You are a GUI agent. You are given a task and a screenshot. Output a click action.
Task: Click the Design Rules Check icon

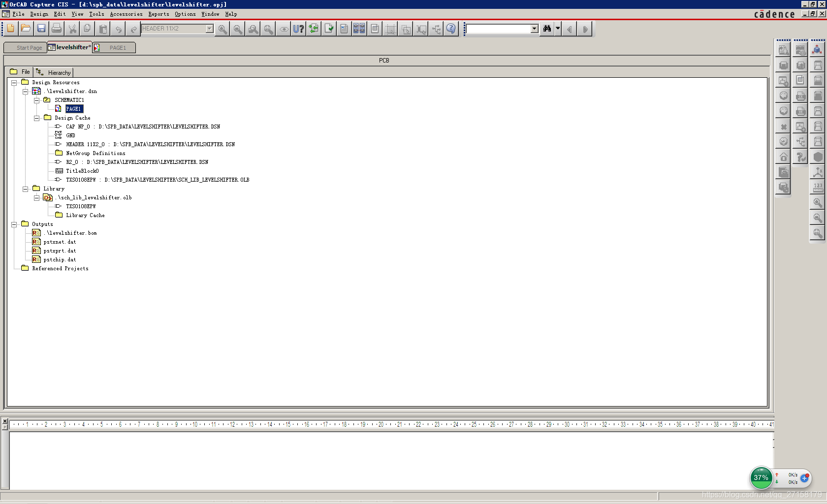[x=329, y=29]
